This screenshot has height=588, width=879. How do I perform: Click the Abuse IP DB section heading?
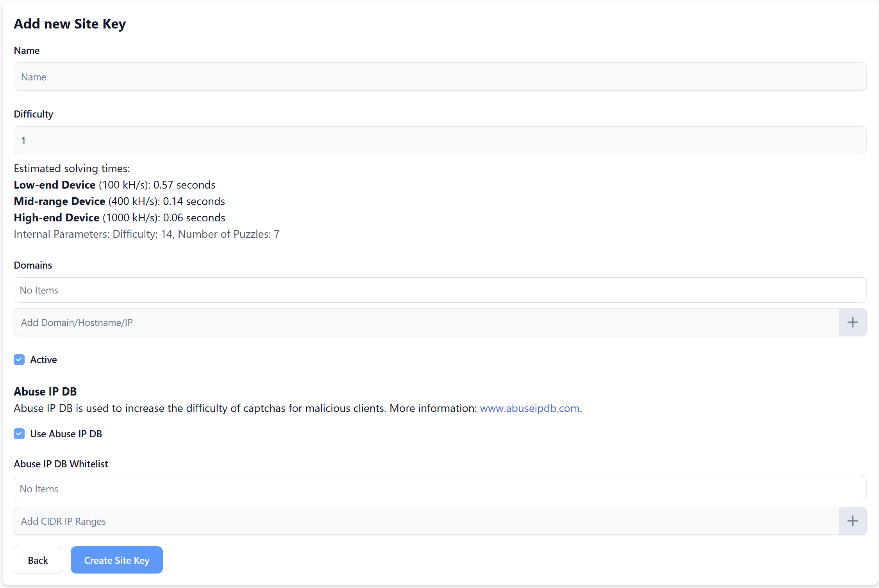[45, 391]
